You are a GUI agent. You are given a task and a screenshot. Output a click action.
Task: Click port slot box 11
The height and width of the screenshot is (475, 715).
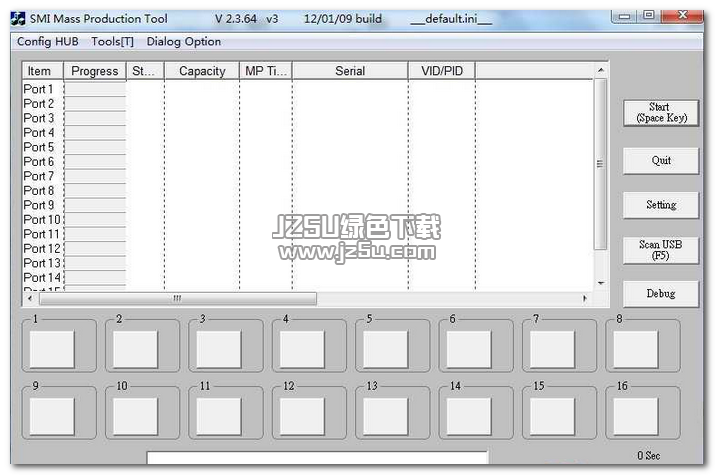click(x=219, y=416)
